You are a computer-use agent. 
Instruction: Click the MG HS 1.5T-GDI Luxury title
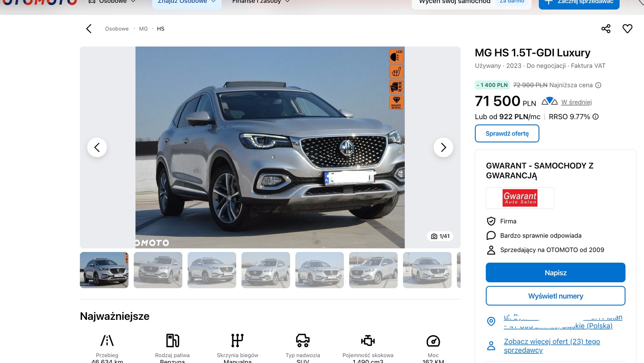(x=532, y=53)
